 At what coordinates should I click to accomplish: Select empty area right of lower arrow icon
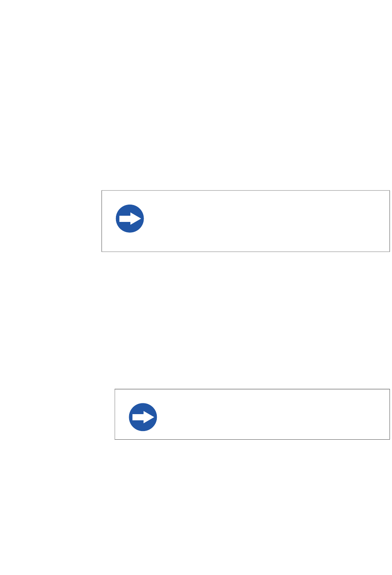pos(274,414)
